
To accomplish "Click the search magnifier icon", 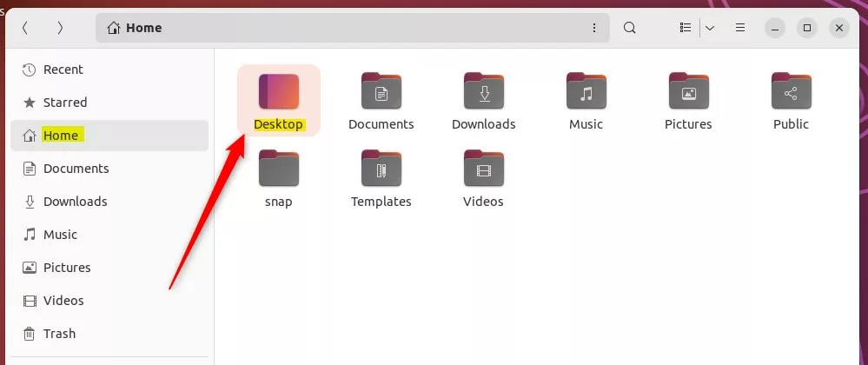I will 629,28.
